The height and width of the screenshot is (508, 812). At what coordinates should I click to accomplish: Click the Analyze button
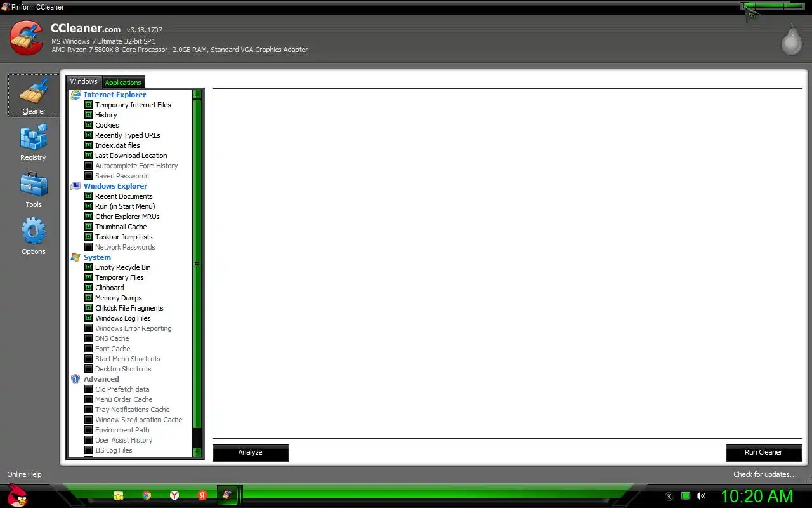point(251,452)
